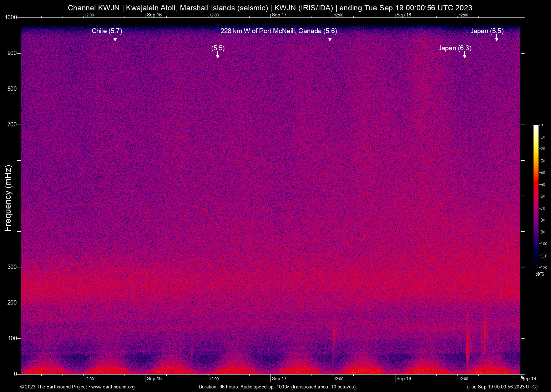Select the arrow marker under Port McNeill, Canada (5.6)

click(x=330, y=39)
